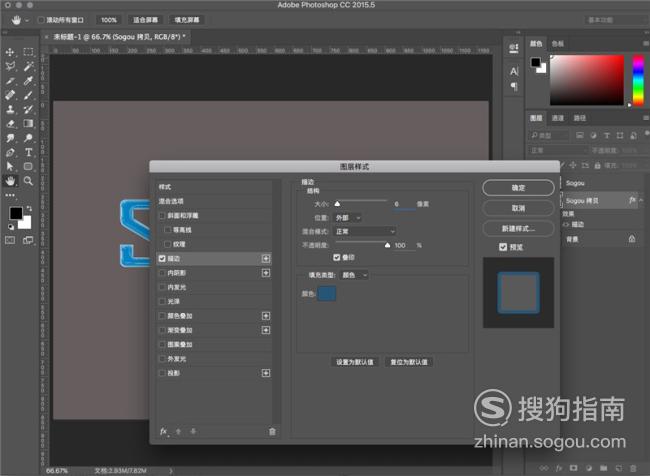Select the Crop tool in toolbox
The height and width of the screenshot is (476, 650).
pos(10,81)
